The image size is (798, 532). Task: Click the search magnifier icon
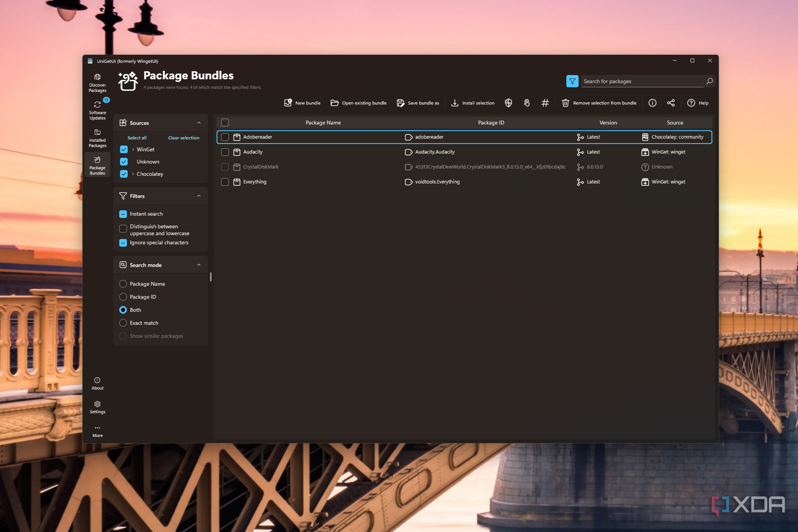pos(709,81)
